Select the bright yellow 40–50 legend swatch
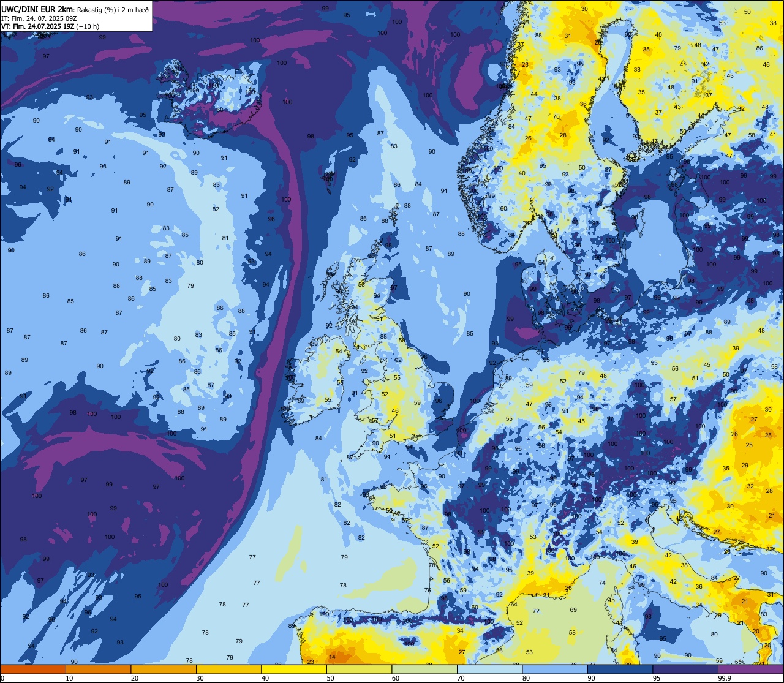The width and height of the screenshot is (784, 683). pyautogui.click(x=294, y=669)
